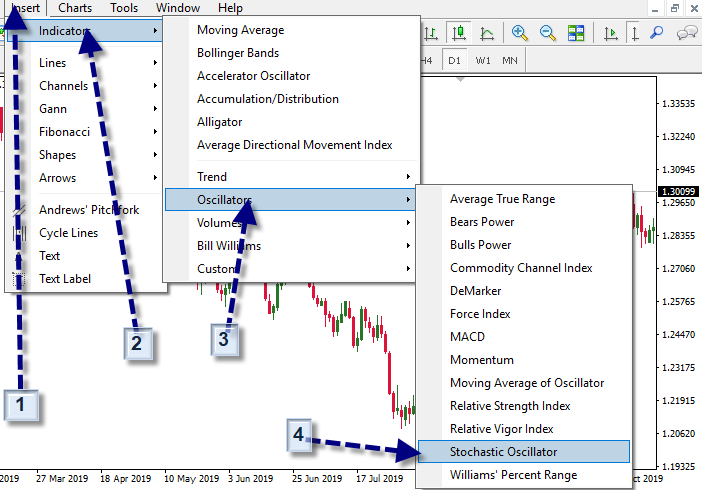Viewport: 702px width, 490px height.
Task: Select Oscillators in the indicators list
Action: [x=290, y=199]
